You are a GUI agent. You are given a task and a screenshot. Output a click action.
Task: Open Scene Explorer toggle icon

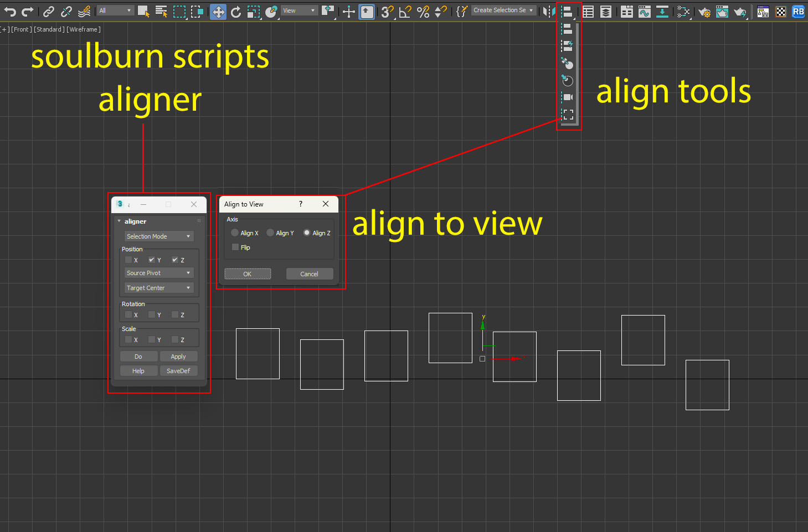588,11
